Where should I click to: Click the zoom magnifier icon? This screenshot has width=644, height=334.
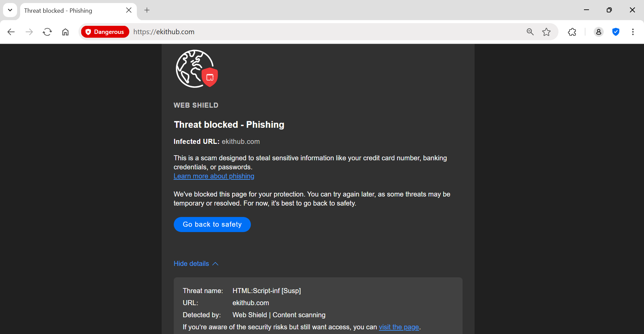click(530, 32)
